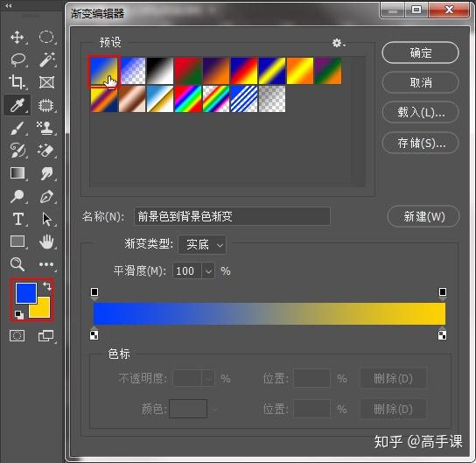The width and height of the screenshot is (476, 463).
Task: Click the gradient name input field
Action: click(232, 216)
